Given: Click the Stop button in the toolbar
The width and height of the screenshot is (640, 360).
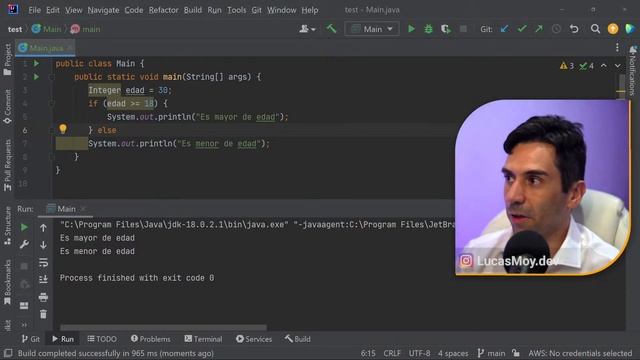Looking at the screenshot, I should tap(463, 29).
